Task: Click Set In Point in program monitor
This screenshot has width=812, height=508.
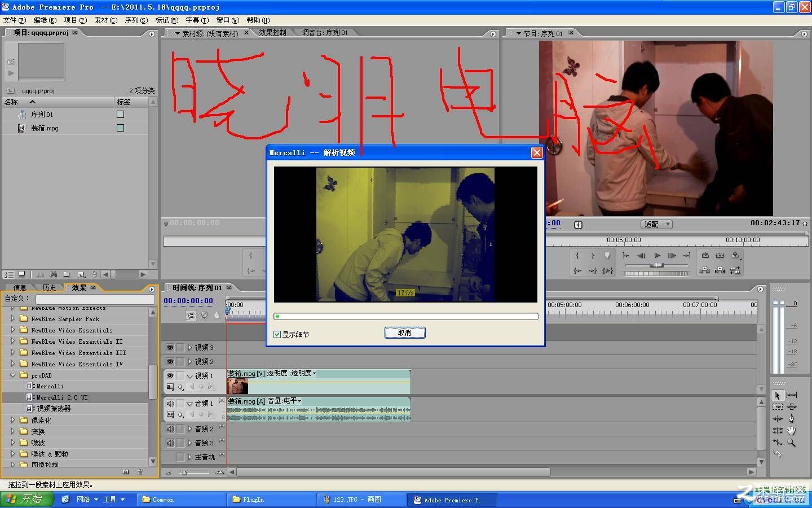Action: tap(577, 256)
